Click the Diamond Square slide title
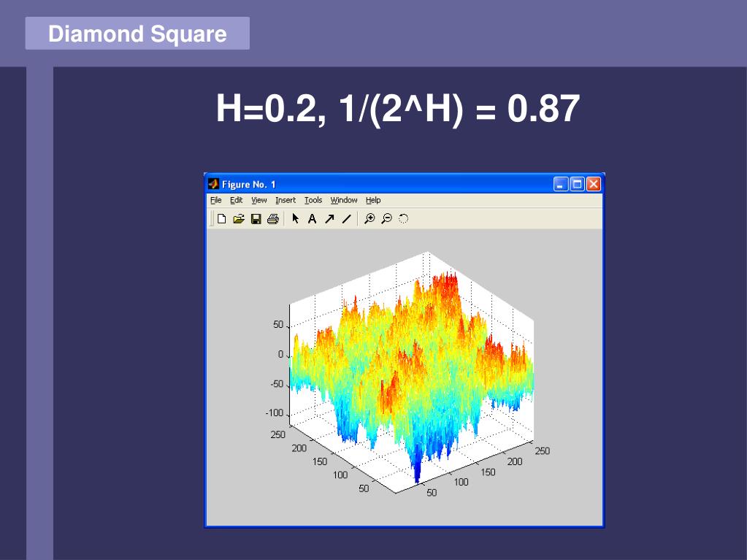Image resolution: width=747 pixels, height=560 pixels. (x=137, y=34)
